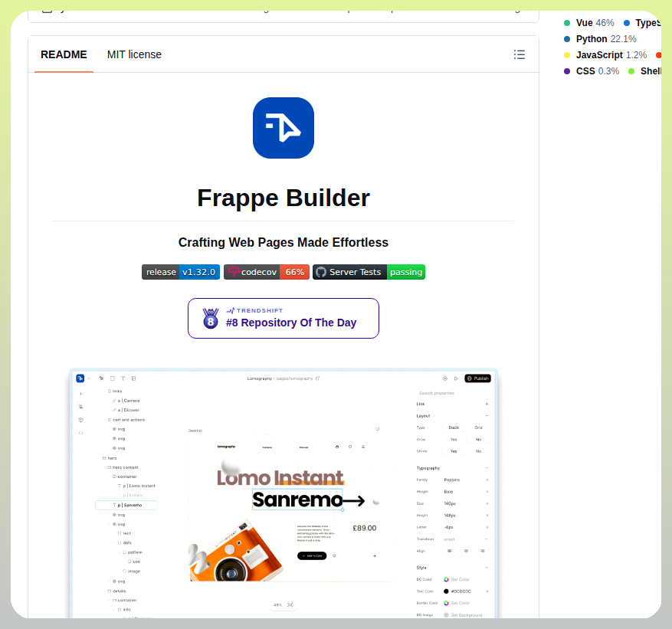Image resolution: width=672 pixels, height=629 pixels.
Task: Open the Trendshift #8 Repository badge
Action: pos(284,319)
